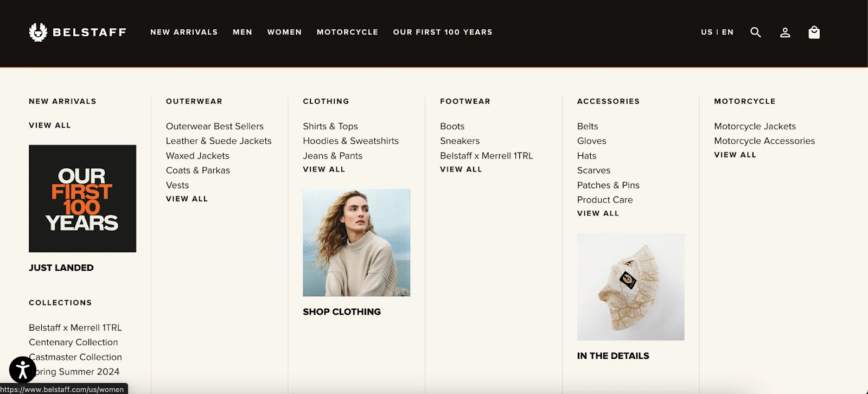View all Outerwear
Viewport: 868px width, 394px height.
[187, 199]
